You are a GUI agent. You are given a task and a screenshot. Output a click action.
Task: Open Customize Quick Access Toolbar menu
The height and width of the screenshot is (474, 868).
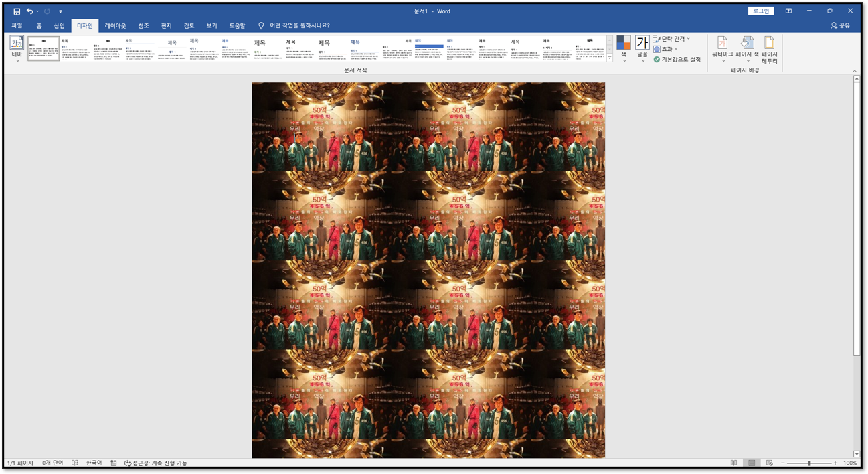point(60,11)
